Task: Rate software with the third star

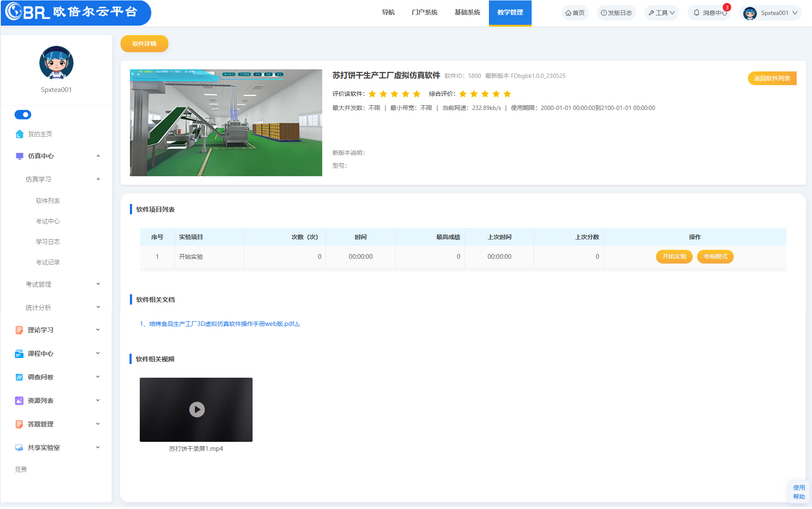Action: 394,94
